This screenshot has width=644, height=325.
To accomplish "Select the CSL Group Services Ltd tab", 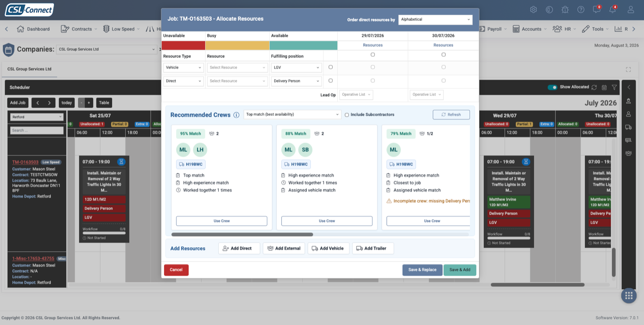I will point(29,69).
